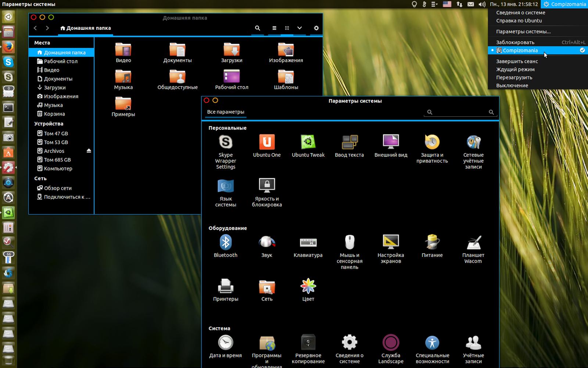Open the volume indicator in top panel

click(x=482, y=4)
